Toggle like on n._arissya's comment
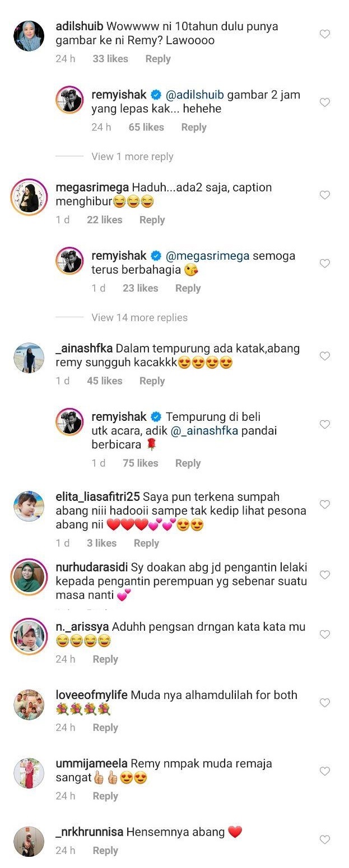 coord(324,635)
